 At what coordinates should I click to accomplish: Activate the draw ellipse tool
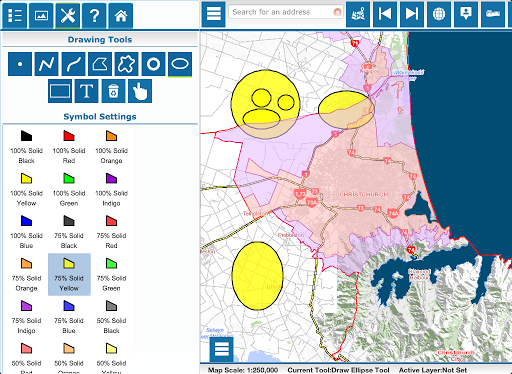[180, 64]
